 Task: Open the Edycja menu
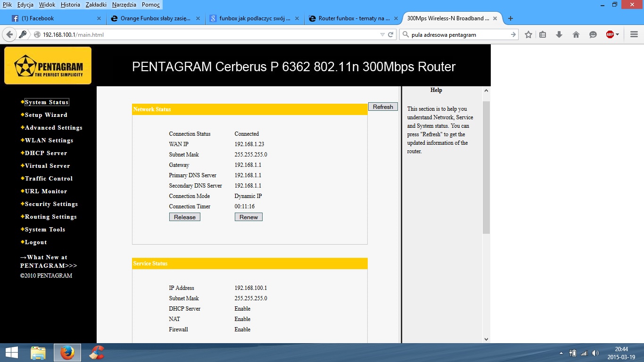click(x=25, y=5)
